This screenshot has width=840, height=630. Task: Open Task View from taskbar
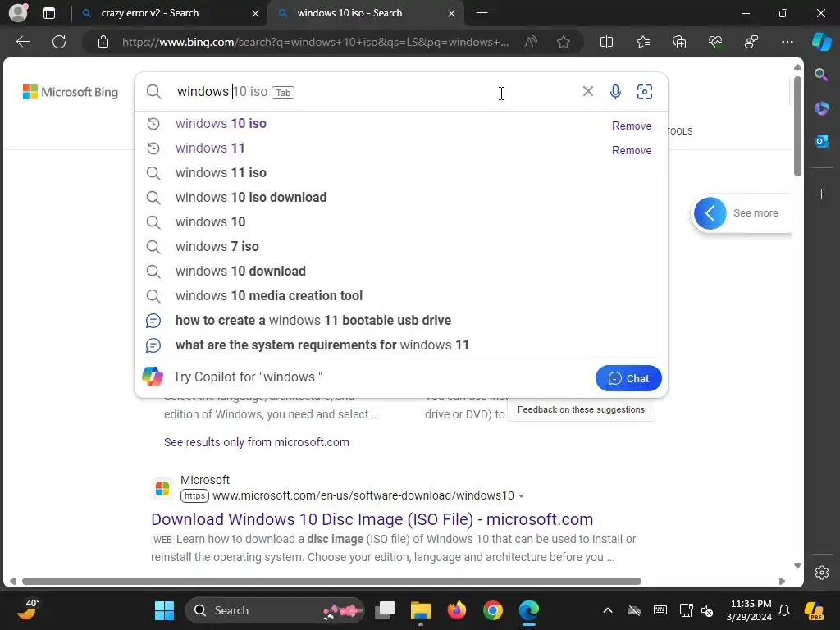[385, 610]
